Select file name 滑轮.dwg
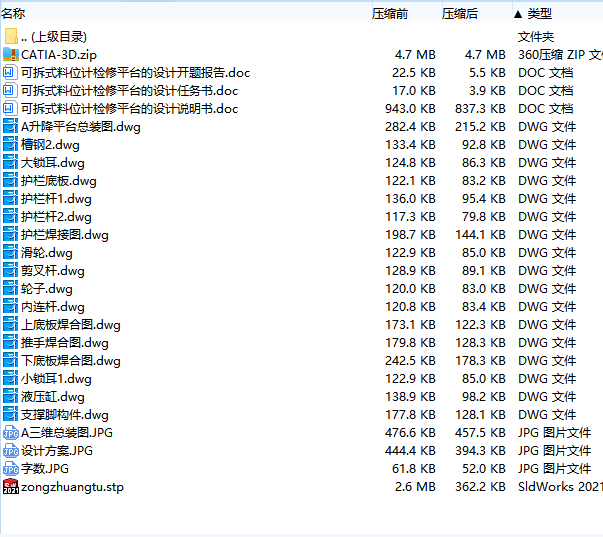The image size is (603, 537). pyautogui.click(x=47, y=253)
